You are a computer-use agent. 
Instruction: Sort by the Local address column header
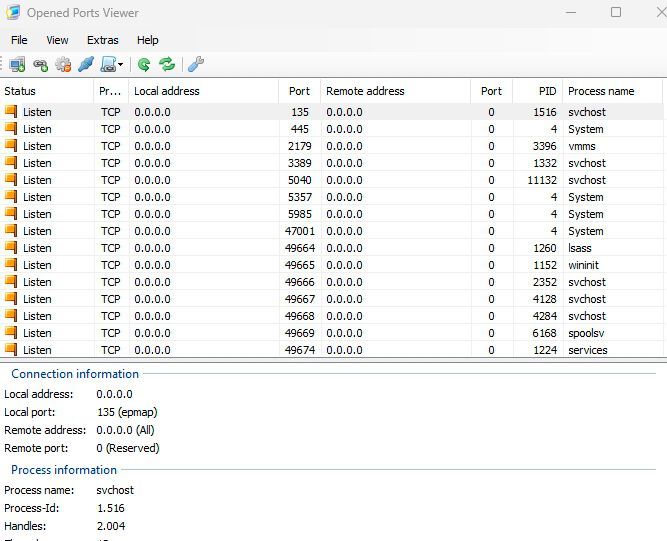point(203,91)
